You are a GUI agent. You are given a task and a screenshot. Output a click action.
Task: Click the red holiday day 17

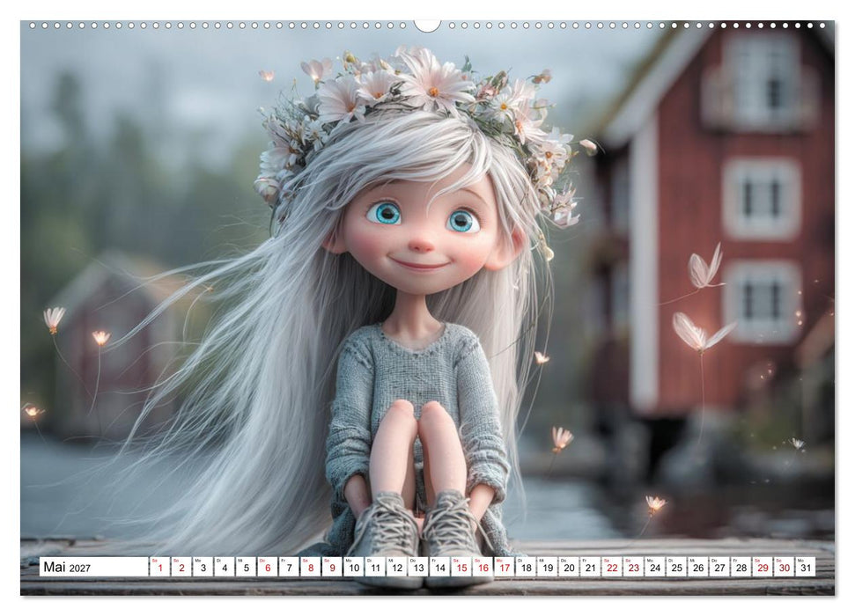[505, 567]
